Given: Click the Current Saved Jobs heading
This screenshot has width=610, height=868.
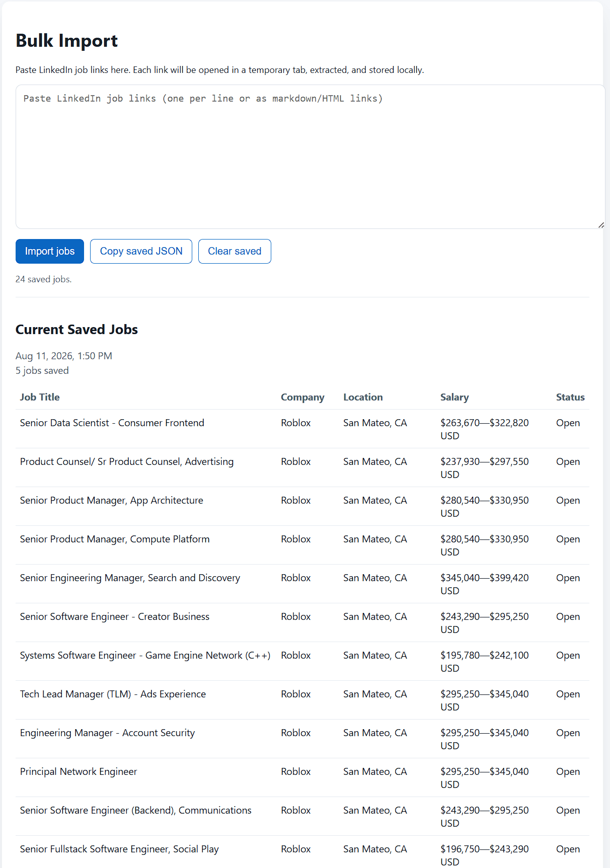Looking at the screenshot, I should (77, 329).
